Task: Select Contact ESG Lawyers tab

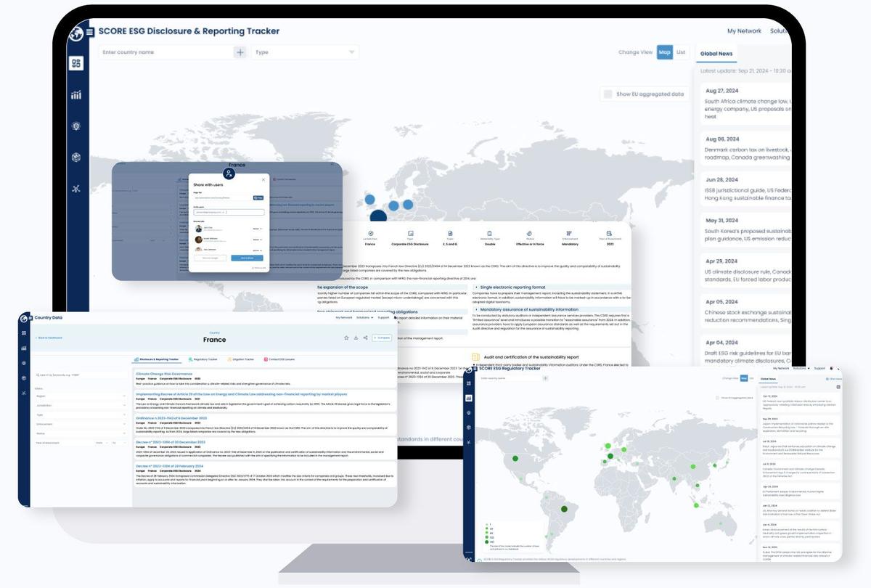Action: pyautogui.click(x=280, y=359)
